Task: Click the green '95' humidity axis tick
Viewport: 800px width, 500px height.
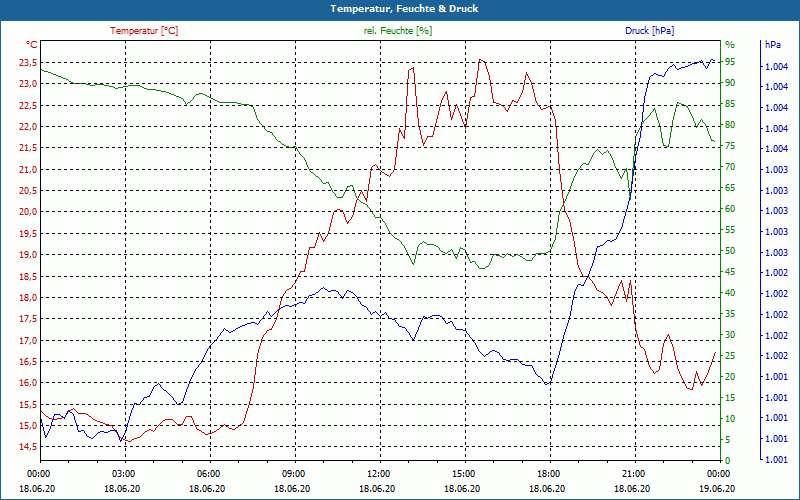Action: click(x=730, y=62)
